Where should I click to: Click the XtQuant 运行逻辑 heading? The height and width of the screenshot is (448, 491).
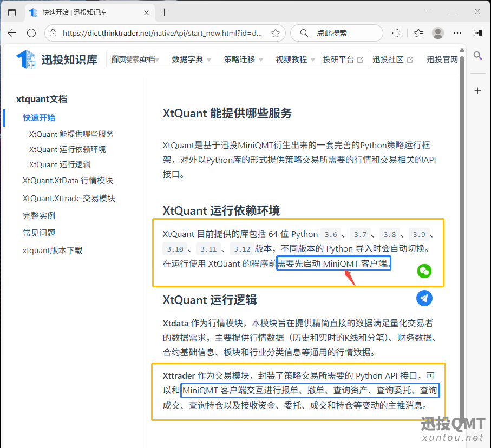[210, 300]
